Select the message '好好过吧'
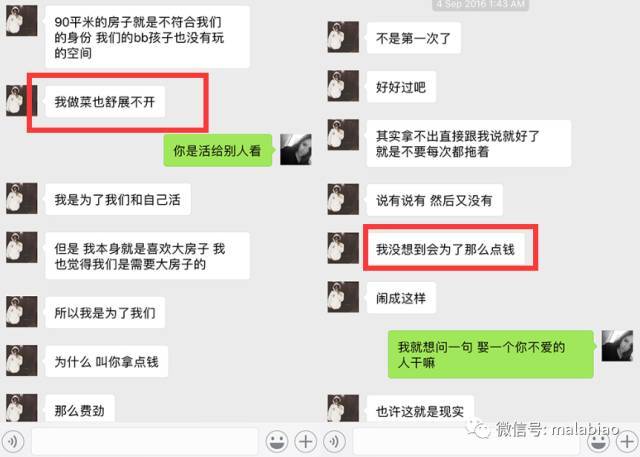The image size is (640, 457). 401,87
